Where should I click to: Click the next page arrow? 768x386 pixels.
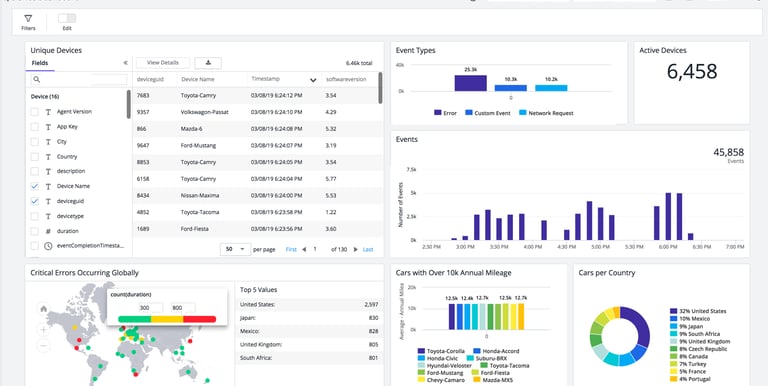[356, 249]
